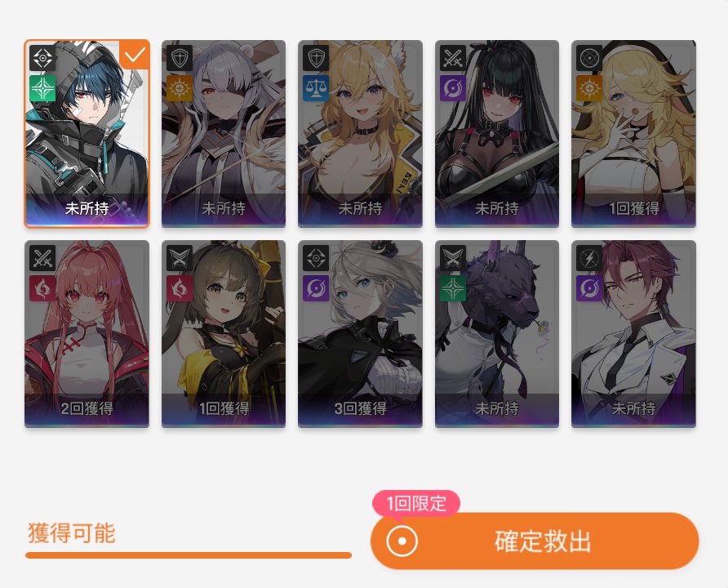728x588 pixels.
Task: Choose the black-haired swordswoman card
Action: [497, 134]
